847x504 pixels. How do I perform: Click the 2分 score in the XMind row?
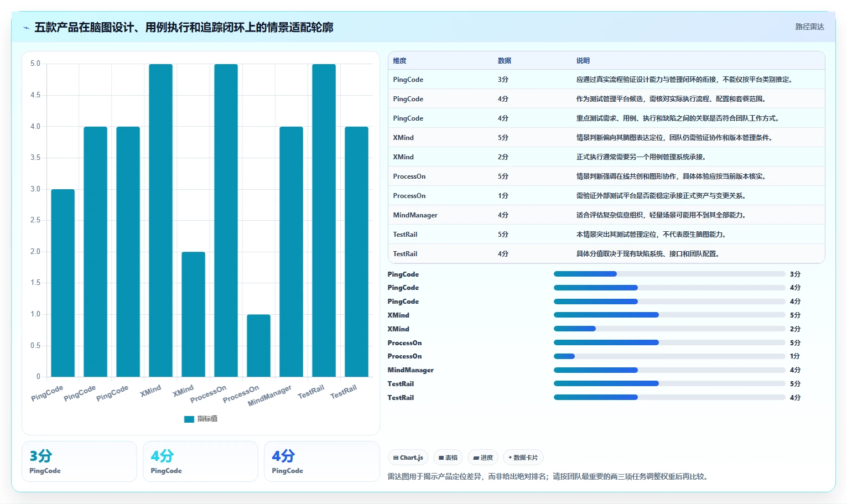(x=503, y=157)
